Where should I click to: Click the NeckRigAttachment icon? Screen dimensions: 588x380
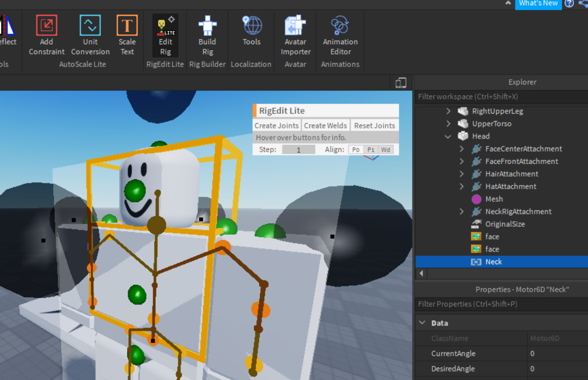click(476, 211)
